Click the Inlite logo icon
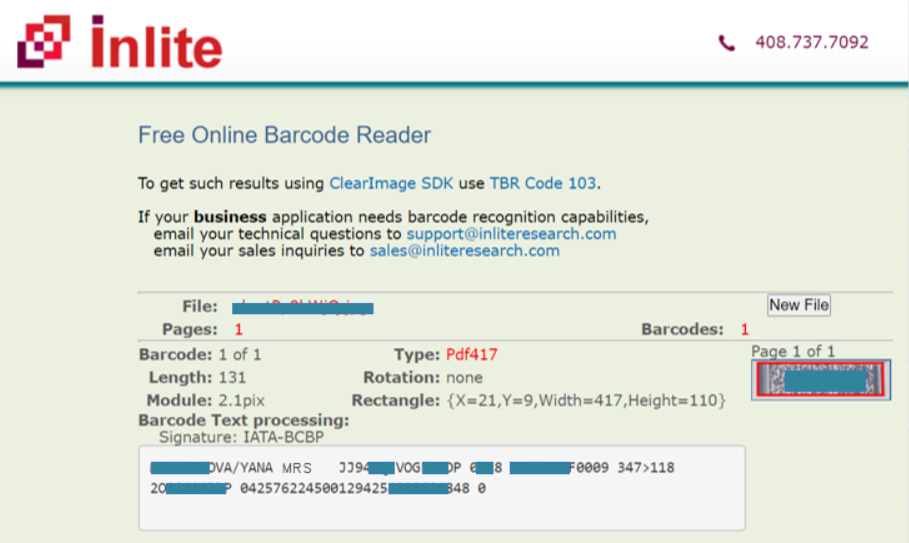 pyautogui.click(x=44, y=42)
